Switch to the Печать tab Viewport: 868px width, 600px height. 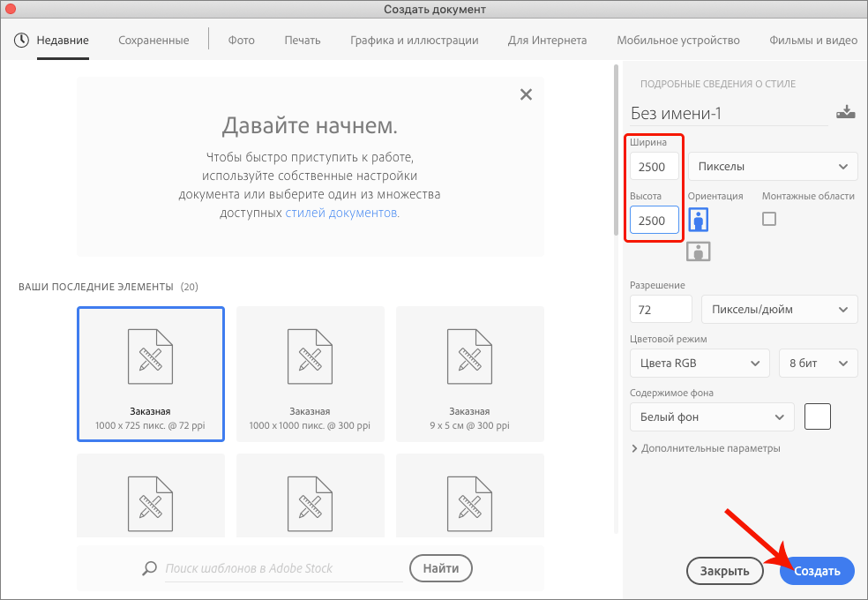pyautogui.click(x=303, y=40)
